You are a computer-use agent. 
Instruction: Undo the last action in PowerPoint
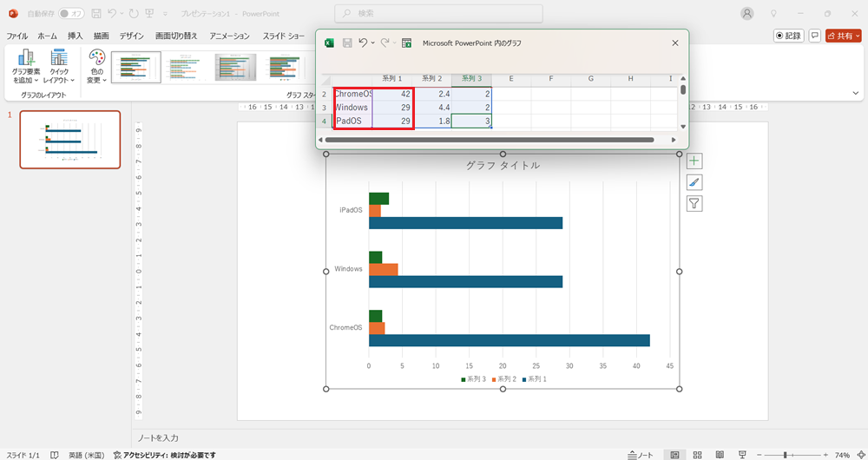[x=112, y=13]
